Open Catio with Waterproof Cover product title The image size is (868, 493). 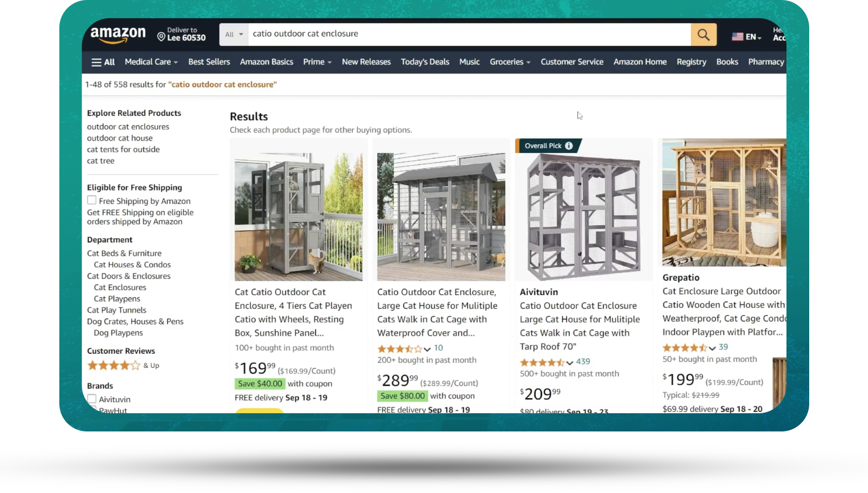[437, 312]
